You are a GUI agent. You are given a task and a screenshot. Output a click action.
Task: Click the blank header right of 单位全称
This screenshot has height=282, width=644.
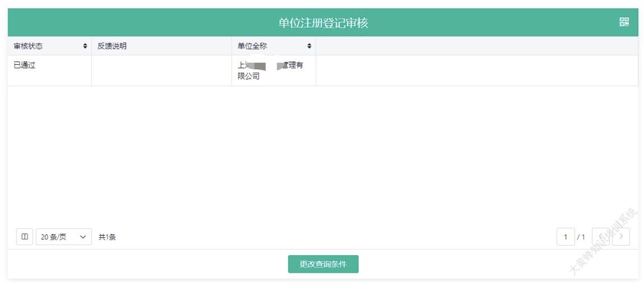[476, 46]
